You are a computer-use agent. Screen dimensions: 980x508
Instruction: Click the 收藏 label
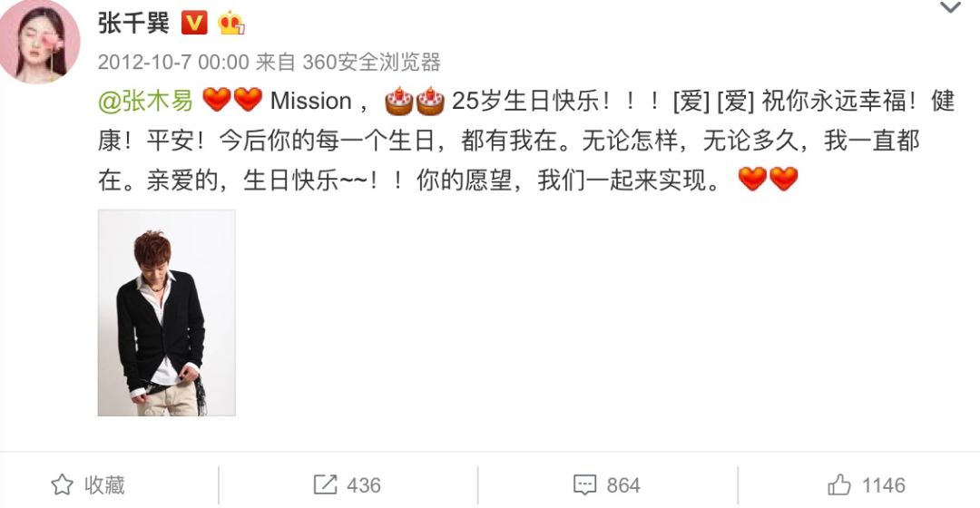[105, 485]
